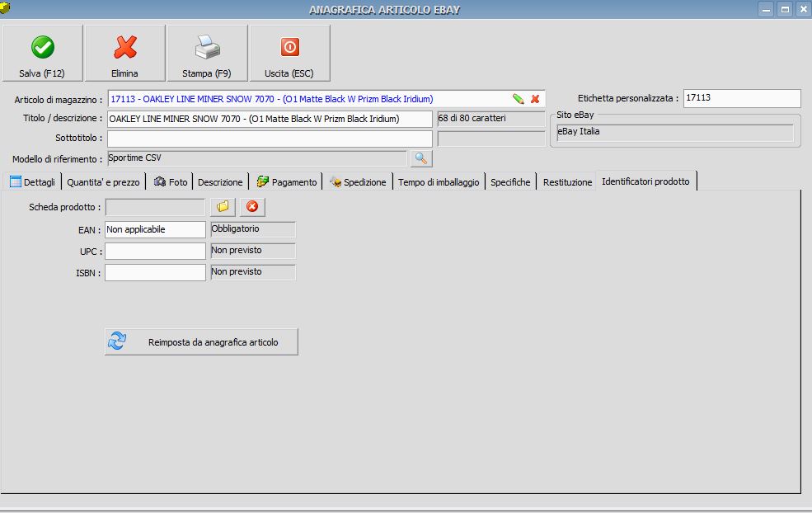The width and height of the screenshot is (812, 513).
Task: Maximize the Anagrafica Articolo eBay window
Action: coord(785,9)
